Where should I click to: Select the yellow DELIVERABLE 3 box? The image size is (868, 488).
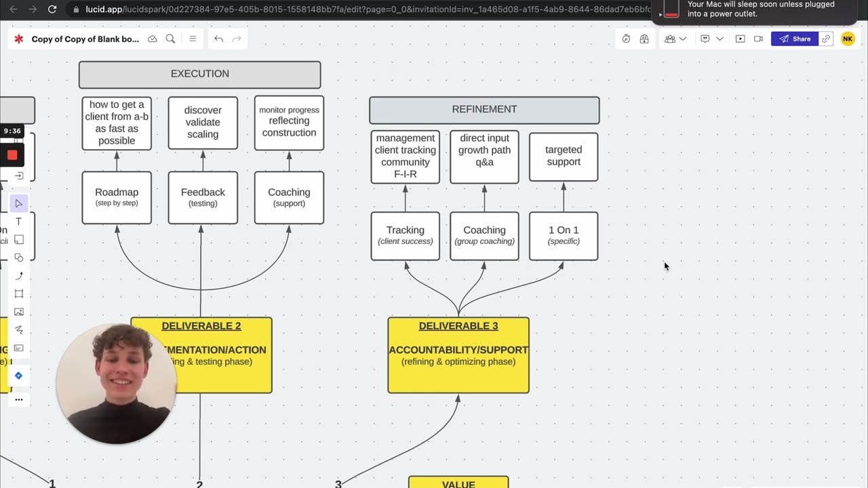458,355
